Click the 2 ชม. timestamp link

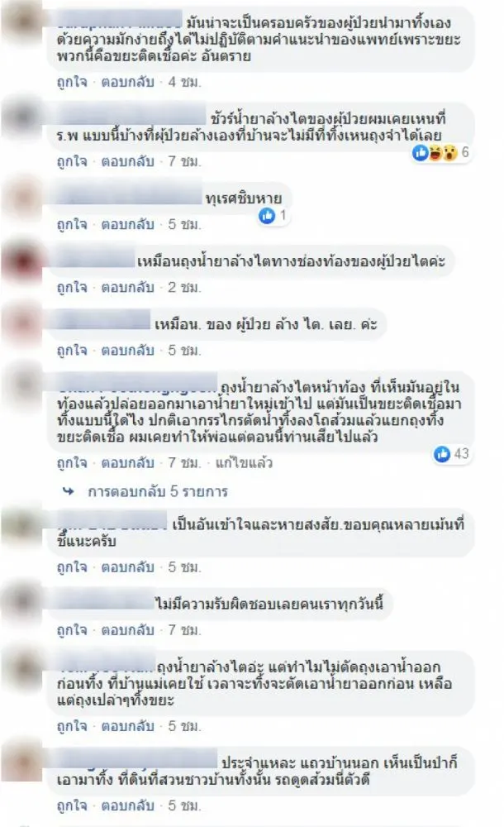[184, 287]
